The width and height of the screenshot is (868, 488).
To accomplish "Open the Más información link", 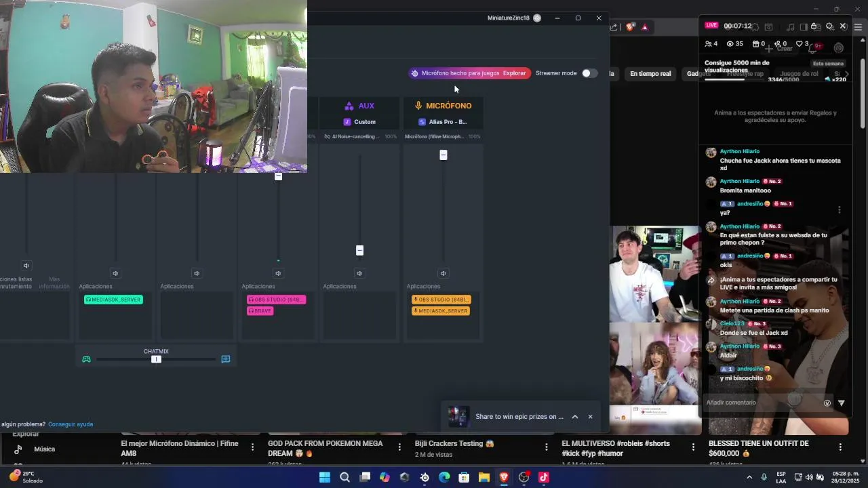I will 54,283.
